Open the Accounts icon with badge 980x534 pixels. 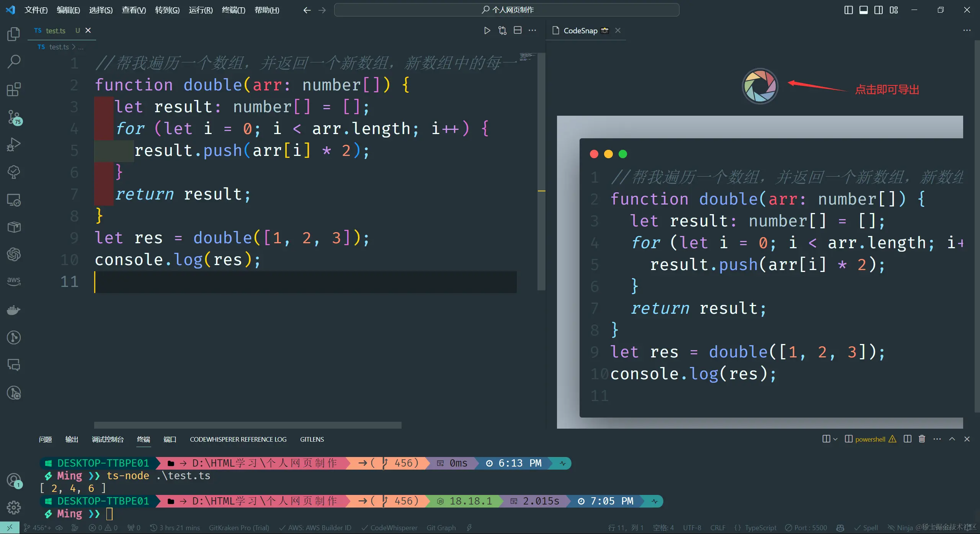[x=14, y=480]
